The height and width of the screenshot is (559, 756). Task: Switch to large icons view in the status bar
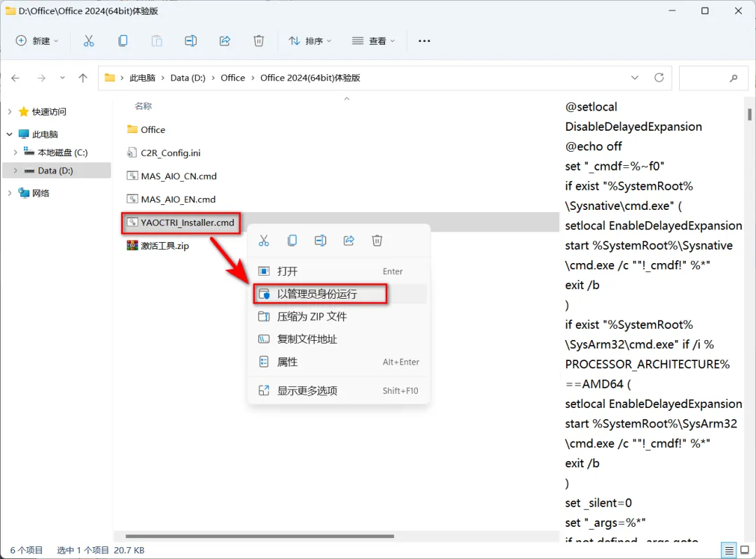pyautogui.click(x=745, y=550)
